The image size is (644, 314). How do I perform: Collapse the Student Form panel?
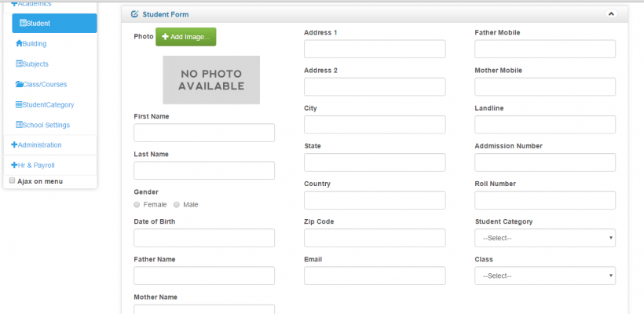[611, 14]
